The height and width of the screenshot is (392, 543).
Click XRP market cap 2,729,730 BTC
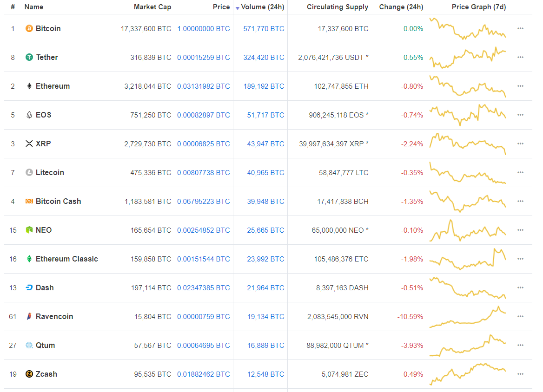click(148, 144)
